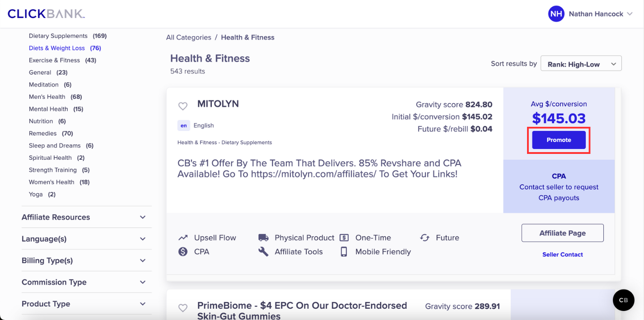Click the 'Health & Fitness' page heading

[210, 58]
